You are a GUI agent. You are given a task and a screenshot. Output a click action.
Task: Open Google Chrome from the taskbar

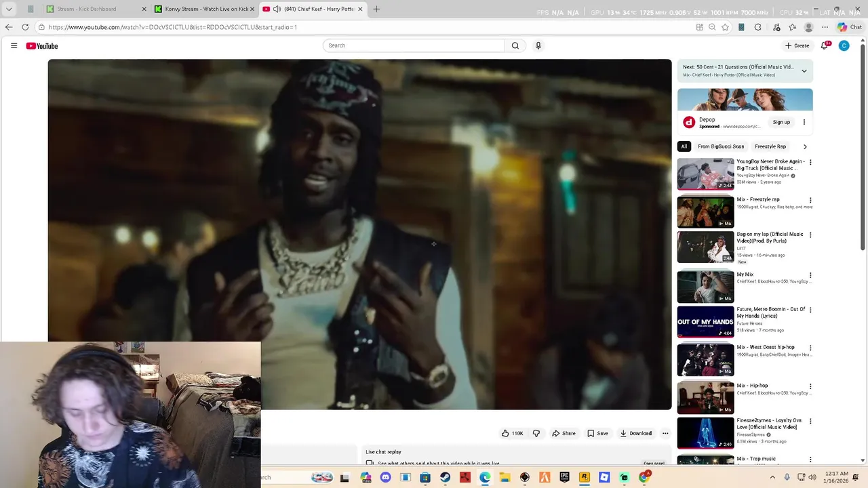coord(644,477)
